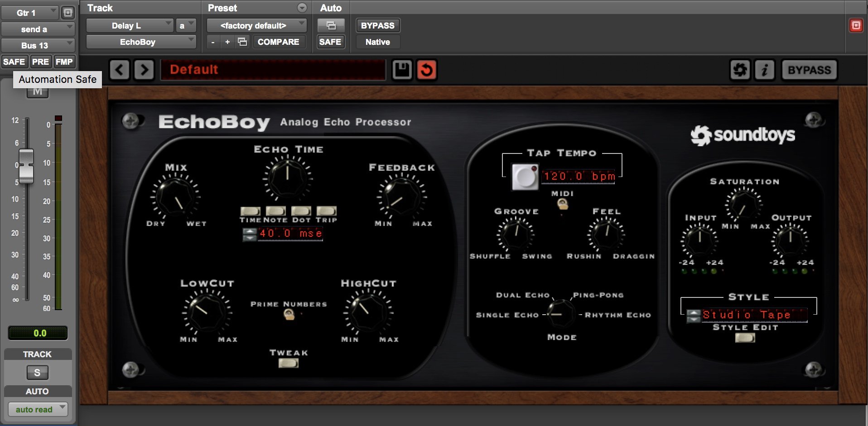The height and width of the screenshot is (426, 868).
Task: Click the COMPARE button
Action: (x=278, y=42)
